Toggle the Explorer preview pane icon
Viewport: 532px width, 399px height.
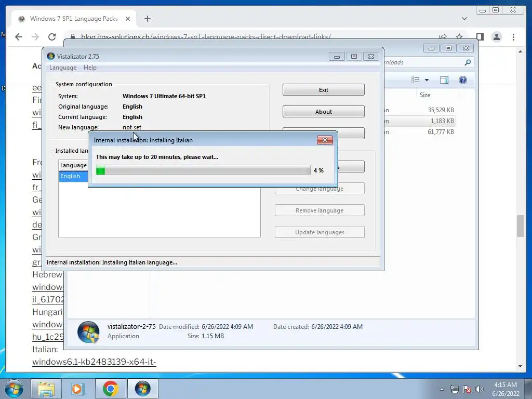coord(444,79)
